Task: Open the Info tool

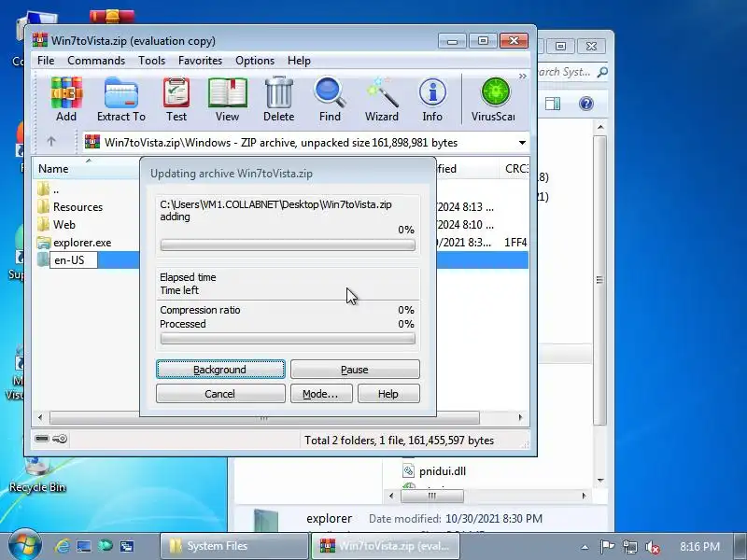Action: point(432,99)
